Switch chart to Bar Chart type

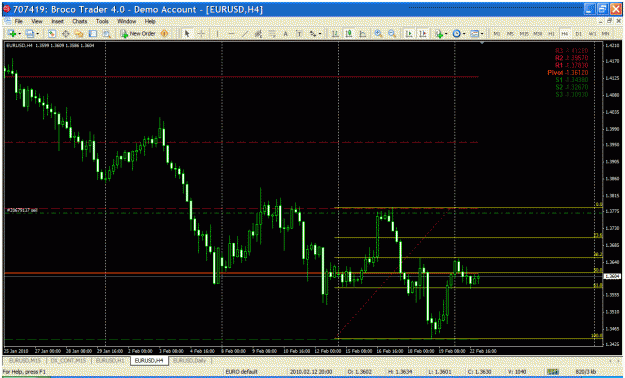[x=335, y=34]
